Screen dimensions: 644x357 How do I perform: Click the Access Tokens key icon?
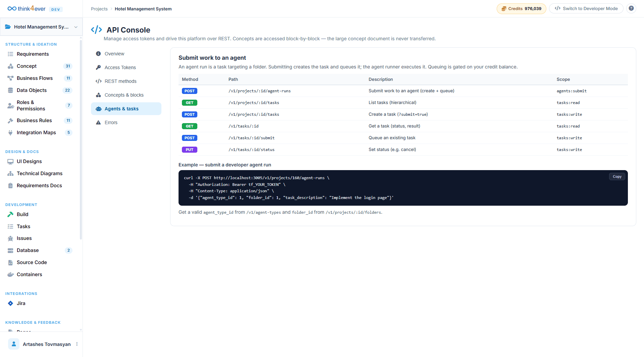pyautogui.click(x=98, y=67)
